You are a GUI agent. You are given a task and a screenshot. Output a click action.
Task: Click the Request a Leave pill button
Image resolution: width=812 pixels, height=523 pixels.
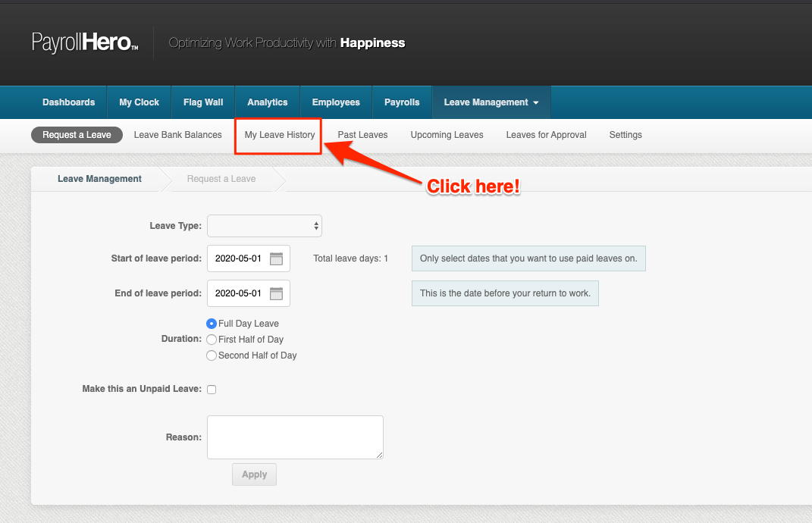coord(77,135)
